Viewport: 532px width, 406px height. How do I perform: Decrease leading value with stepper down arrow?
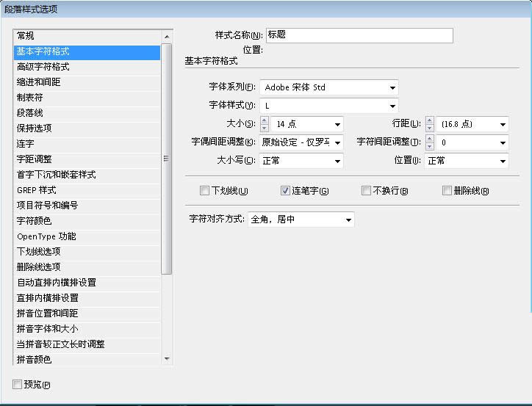(x=430, y=128)
